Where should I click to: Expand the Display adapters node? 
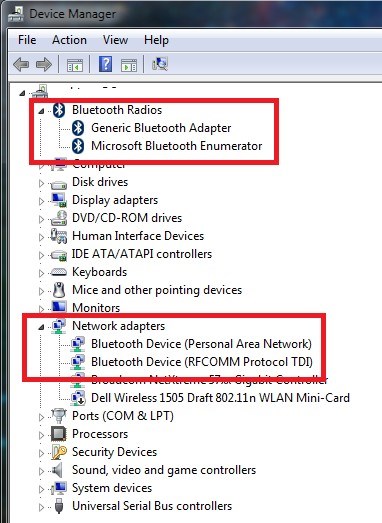(x=41, y=201)
